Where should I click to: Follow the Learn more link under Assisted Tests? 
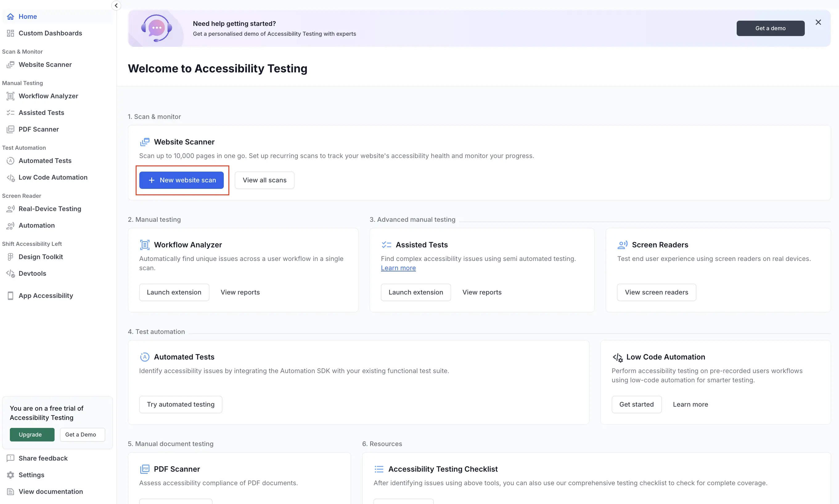pos(398,268)
